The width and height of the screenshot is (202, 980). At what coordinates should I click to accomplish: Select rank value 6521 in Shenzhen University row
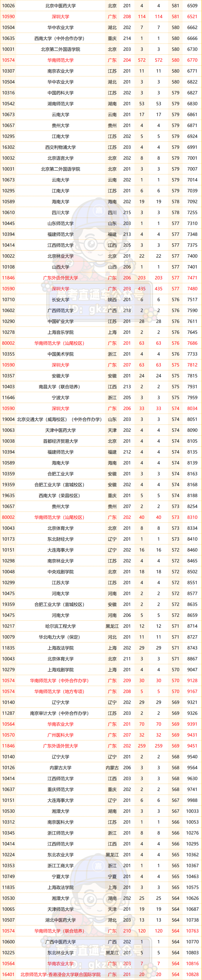192,17
